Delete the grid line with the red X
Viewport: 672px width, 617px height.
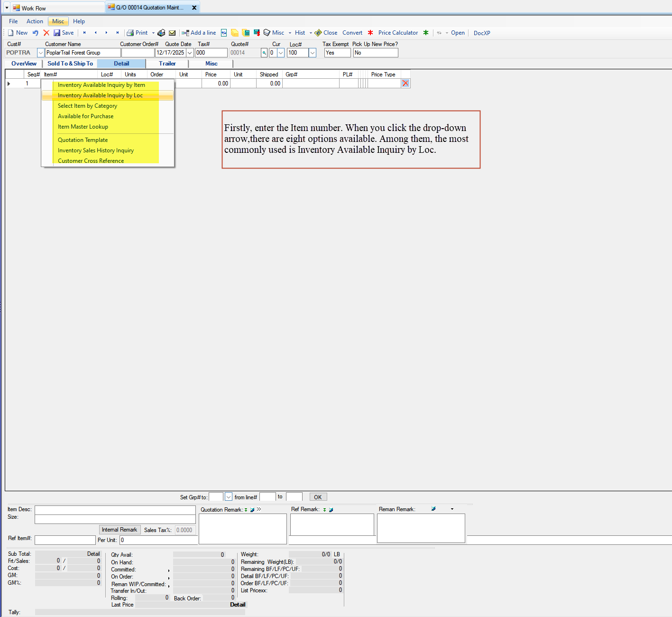(405, 83)
